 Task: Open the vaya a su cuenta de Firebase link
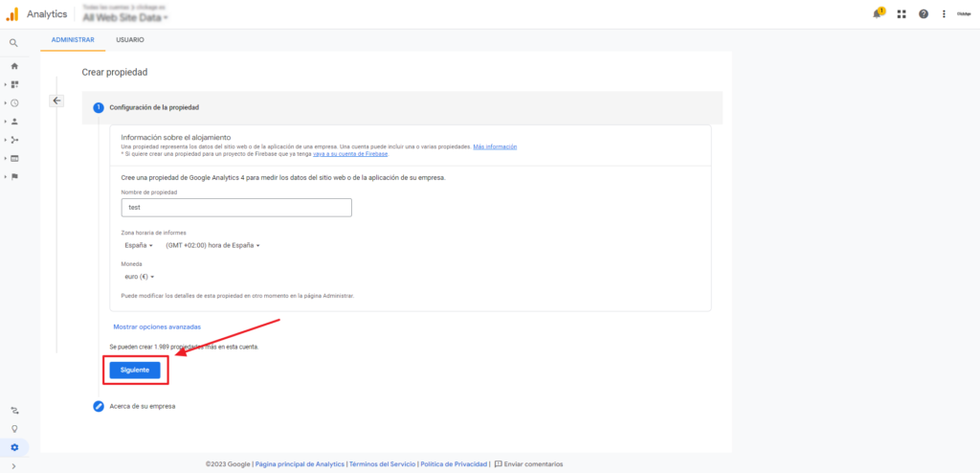point(350,153)
